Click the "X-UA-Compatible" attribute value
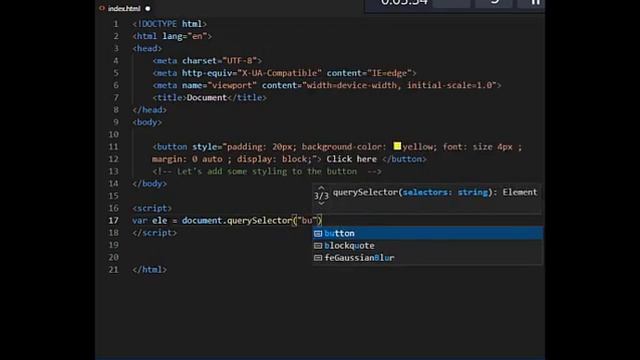Viewport: 640px width, 360px height. (x=280, y=73)
